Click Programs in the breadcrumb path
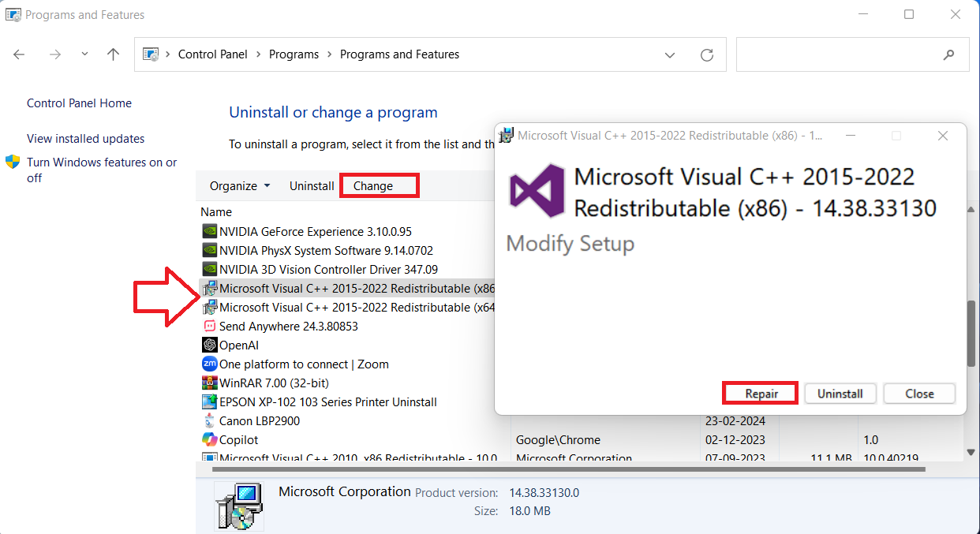This screenshot has height=534, width=980. [x=294, y=54]
